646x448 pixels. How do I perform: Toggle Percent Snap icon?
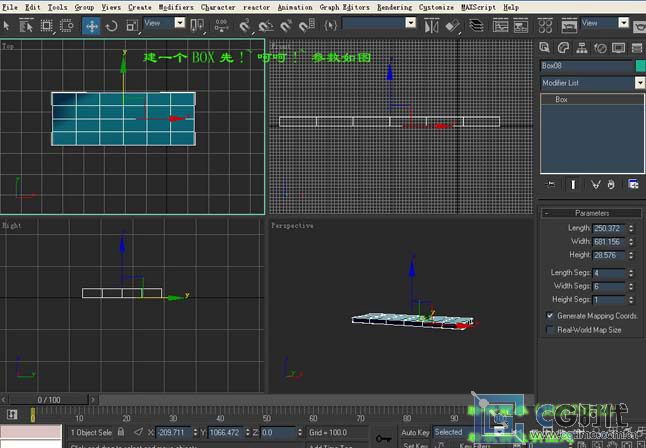pos(286,26)
